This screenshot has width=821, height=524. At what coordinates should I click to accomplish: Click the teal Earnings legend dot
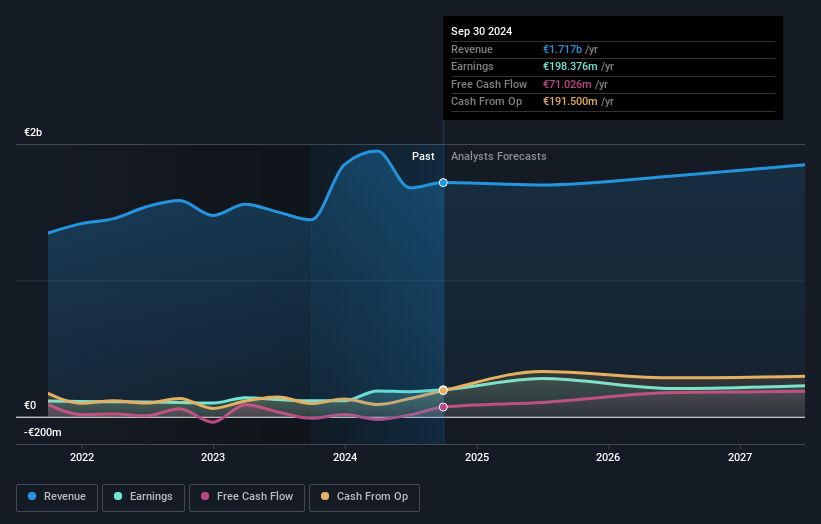pyautogui.click(x=118, y=496)
